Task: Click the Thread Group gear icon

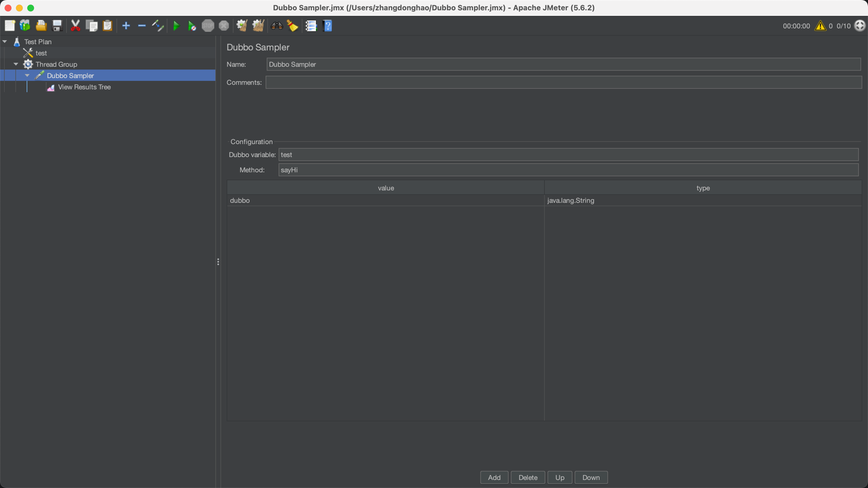Action: (28, 64)
